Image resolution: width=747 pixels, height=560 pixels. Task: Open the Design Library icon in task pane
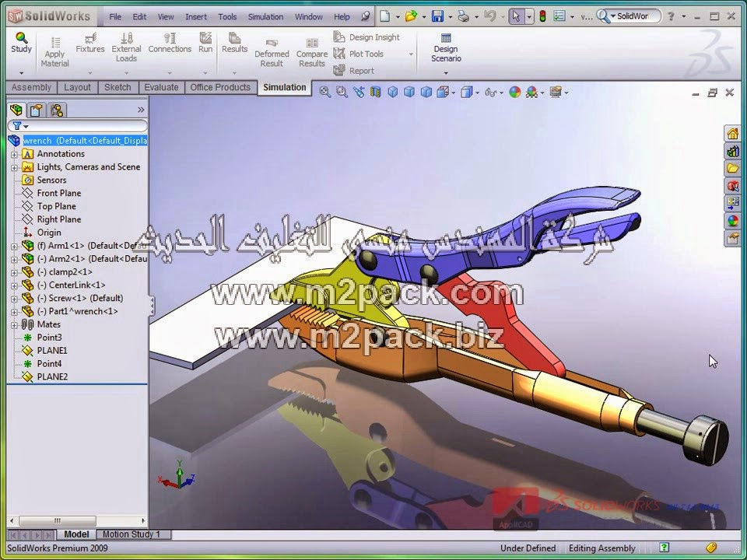733,152
